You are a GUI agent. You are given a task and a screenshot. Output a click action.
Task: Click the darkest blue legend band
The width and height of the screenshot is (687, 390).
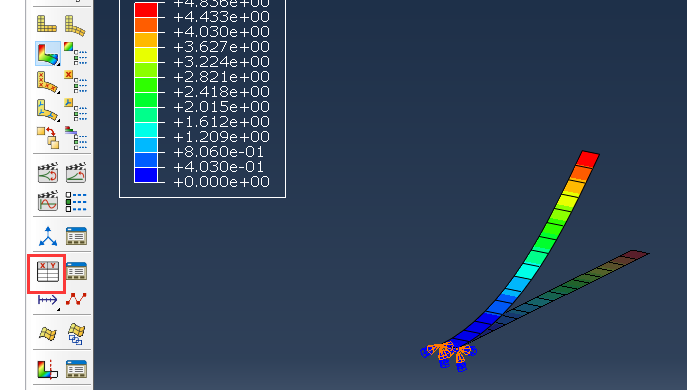(x=146, y=175)
